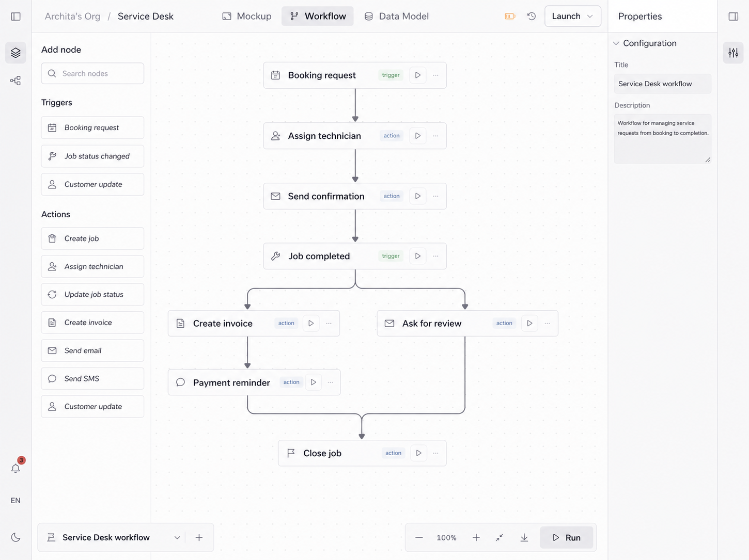
Task: Add Customer update trigger from Triggers list
Action: coord(92,184)
